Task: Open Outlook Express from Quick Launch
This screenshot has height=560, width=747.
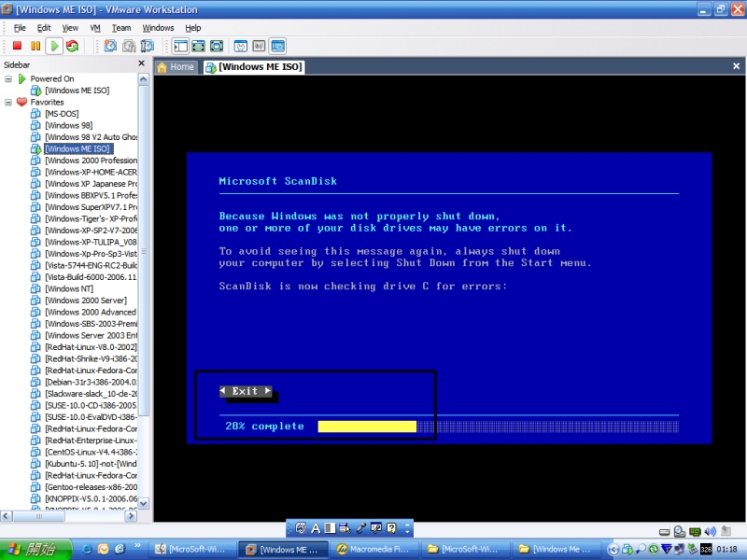Action: 103,549
